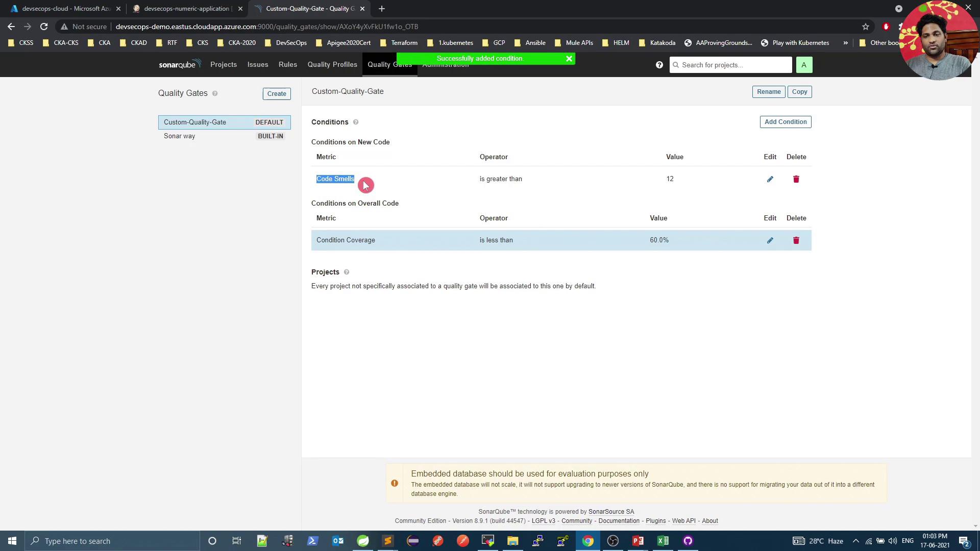This screenshot has height=551, width=980.
Task: Click the Conditions help tooltip icon
Action: (356, 122)
